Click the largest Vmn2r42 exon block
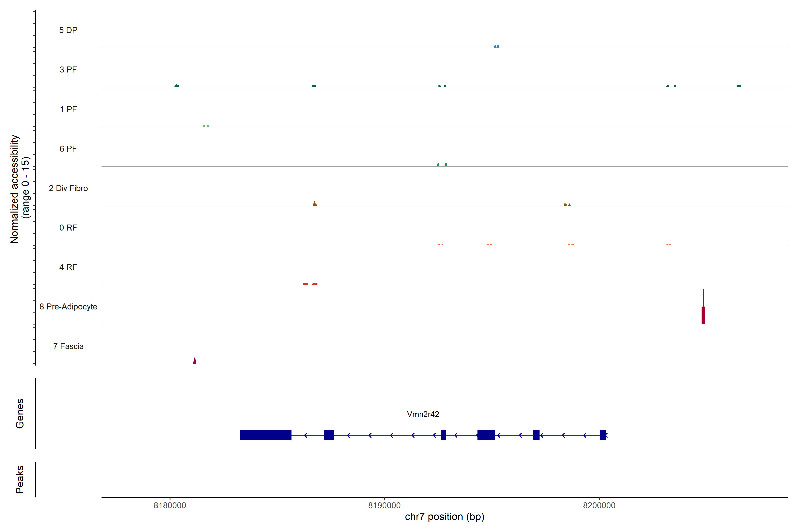 point(266,435)
